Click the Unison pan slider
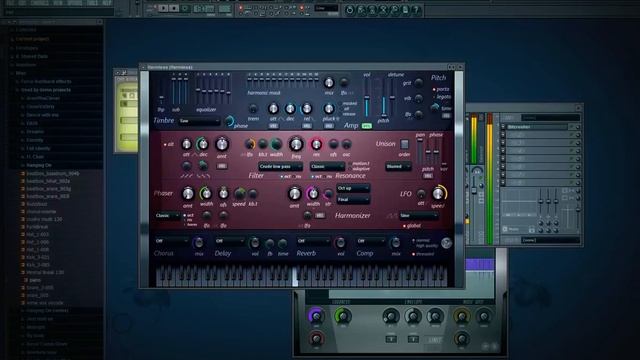Image resolution: width=640 pixels, height=360 pixels. (420, 151)
